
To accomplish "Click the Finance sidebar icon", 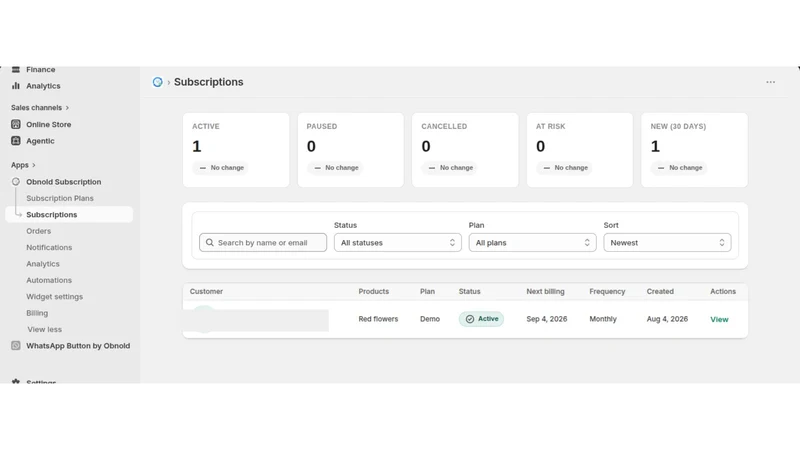I will tap(16, 69).
